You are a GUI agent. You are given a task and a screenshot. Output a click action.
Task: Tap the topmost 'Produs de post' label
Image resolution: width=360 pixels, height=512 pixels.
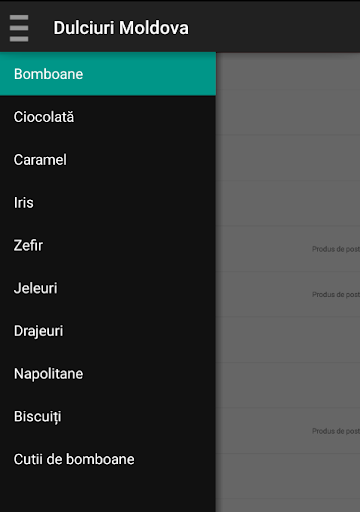click(336, 249)
